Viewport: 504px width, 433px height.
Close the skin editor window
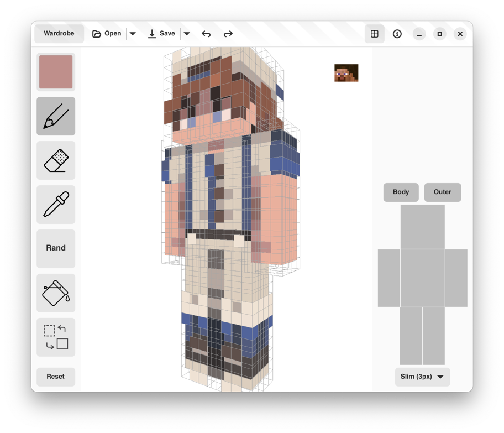tap(460, 34)
